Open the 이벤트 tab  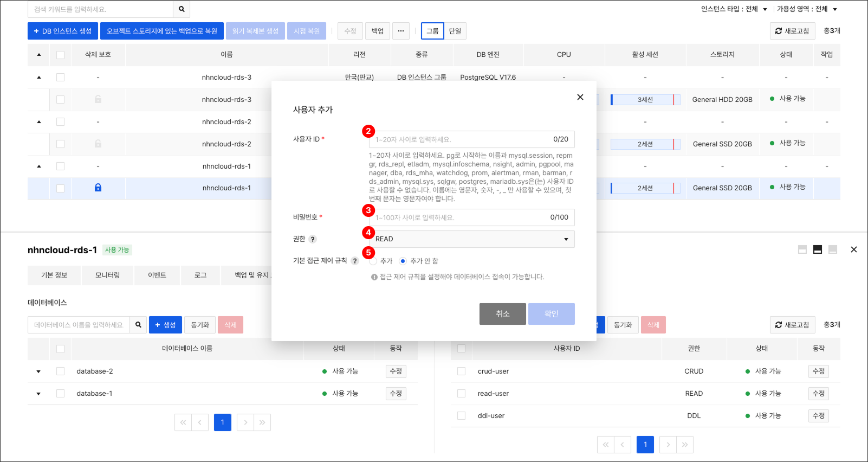pos(157,275)
